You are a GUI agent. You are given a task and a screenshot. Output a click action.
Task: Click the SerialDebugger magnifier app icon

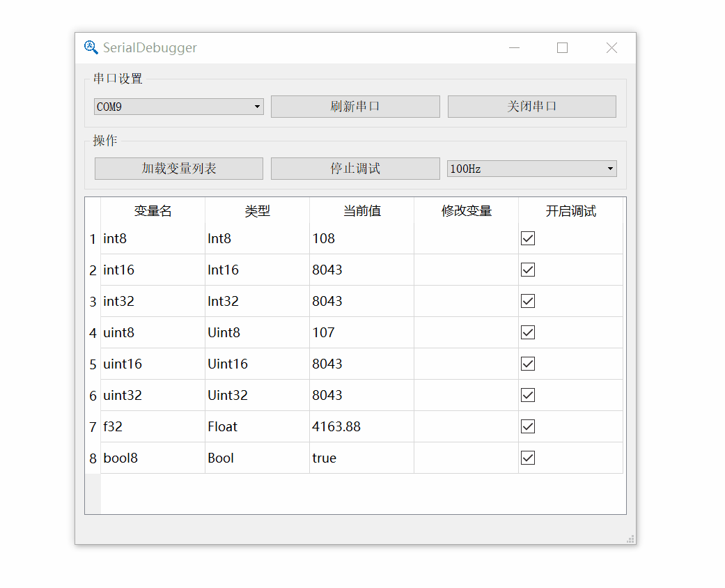click(x=91, y=47)
